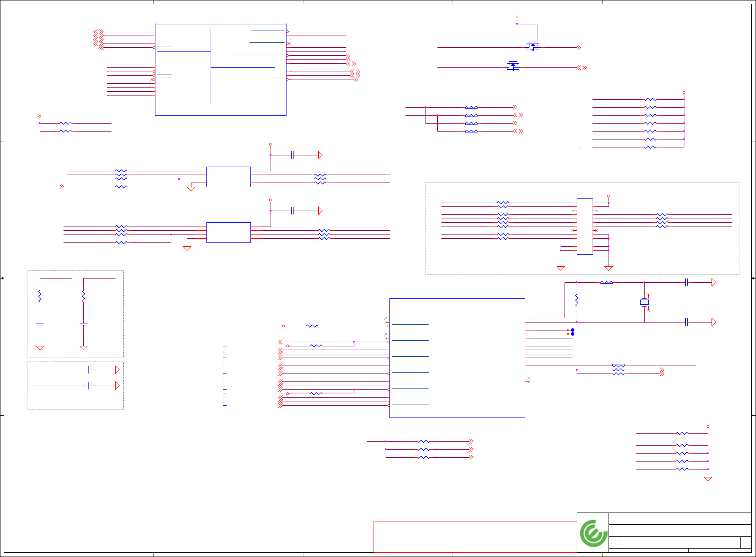Screen dimensions: 756x557
Task: Select the capacitor above the upper small IC
Action: (292, 155)
